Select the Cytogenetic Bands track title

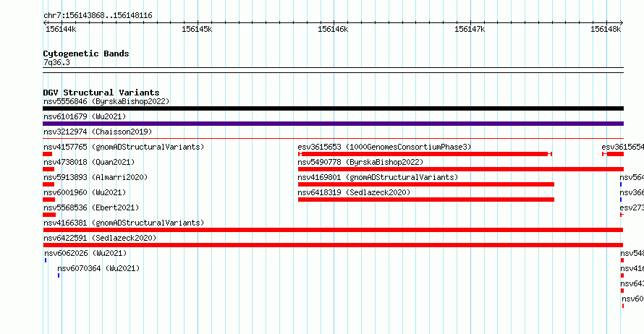point(86,53)
